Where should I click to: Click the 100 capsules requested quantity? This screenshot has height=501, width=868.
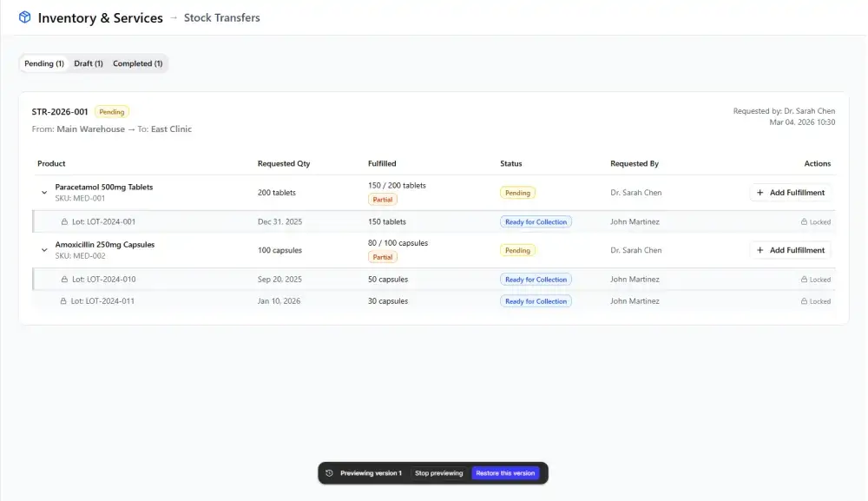click(x=279, y=250)
